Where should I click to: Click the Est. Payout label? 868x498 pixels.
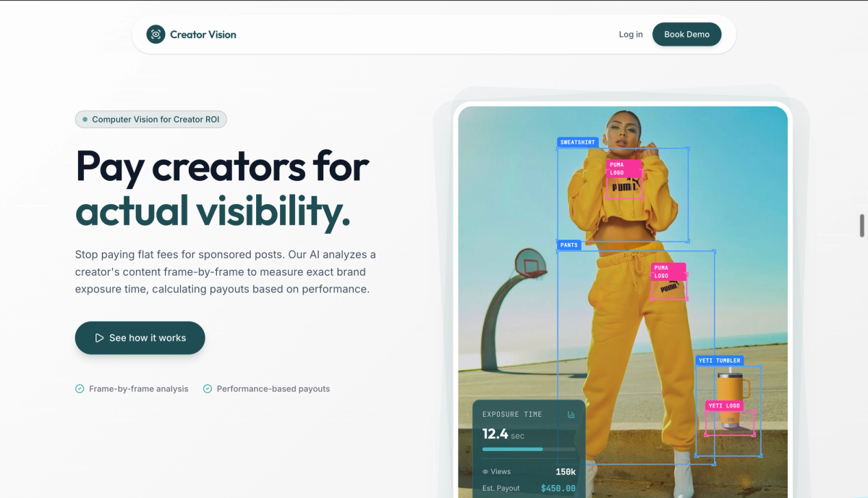click(501, 489)
